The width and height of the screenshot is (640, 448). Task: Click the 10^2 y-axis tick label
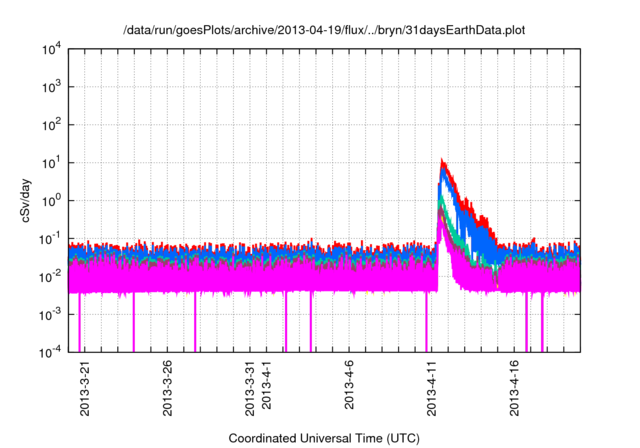[53, 126]
